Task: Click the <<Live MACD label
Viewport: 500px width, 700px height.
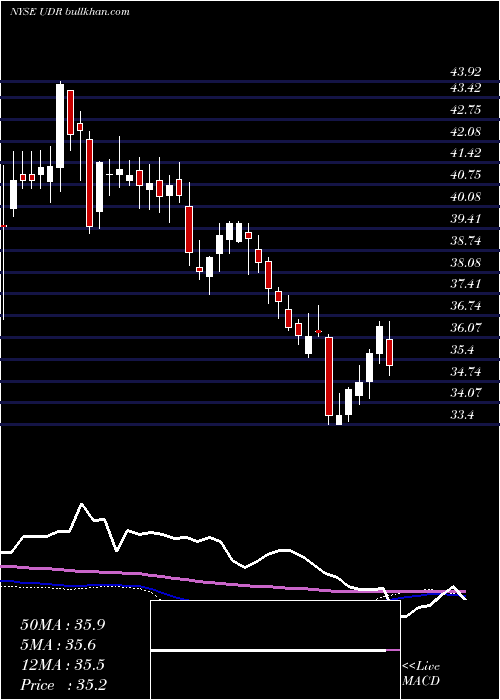Action: (421, 673)
